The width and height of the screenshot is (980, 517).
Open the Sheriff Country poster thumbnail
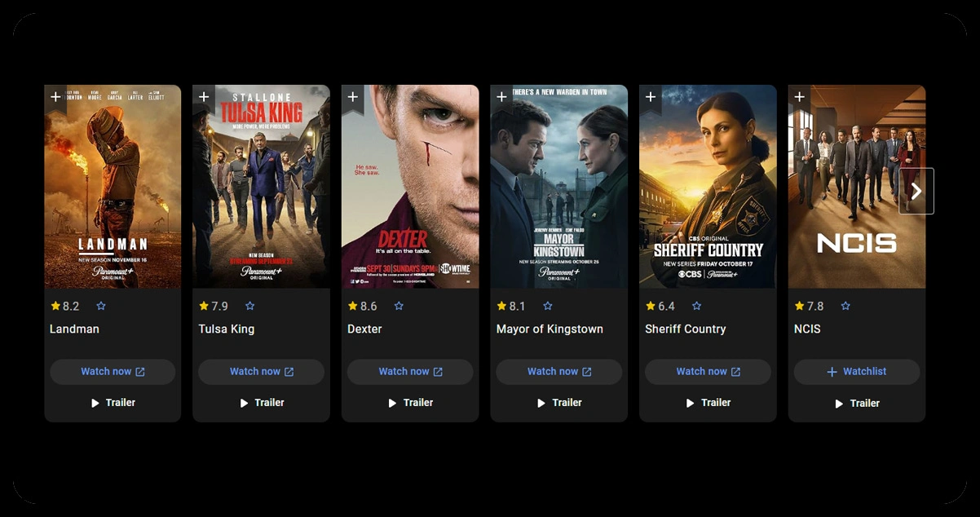click(708, 187)
